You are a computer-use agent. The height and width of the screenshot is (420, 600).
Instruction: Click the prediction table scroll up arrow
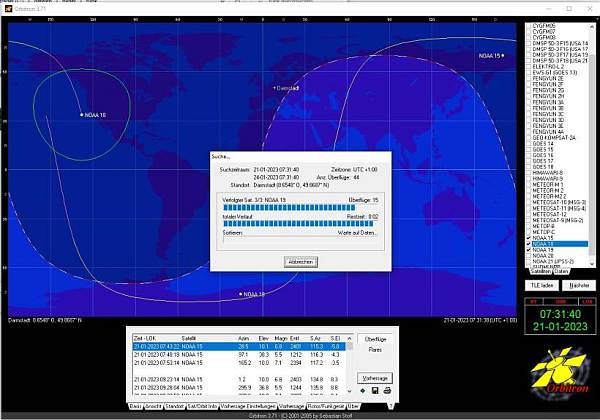point(349,338)
